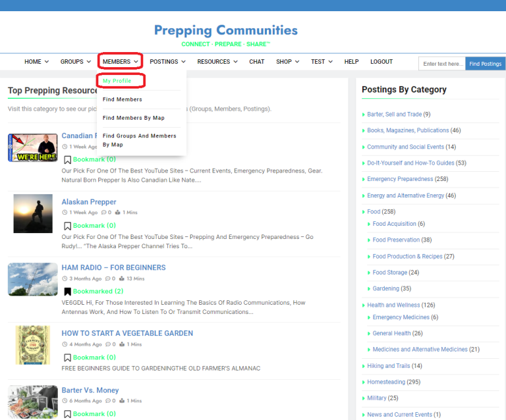Expand the Groups dropdown menu
This screenshot has height=420, width=506.
[75, 62]
